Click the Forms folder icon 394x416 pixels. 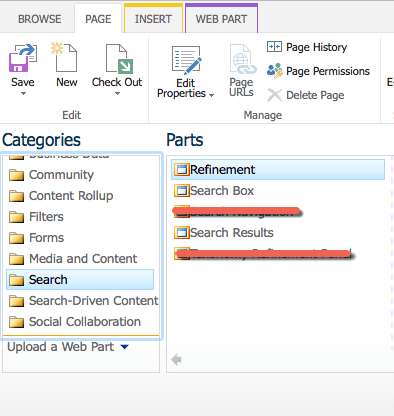[16, 238]
